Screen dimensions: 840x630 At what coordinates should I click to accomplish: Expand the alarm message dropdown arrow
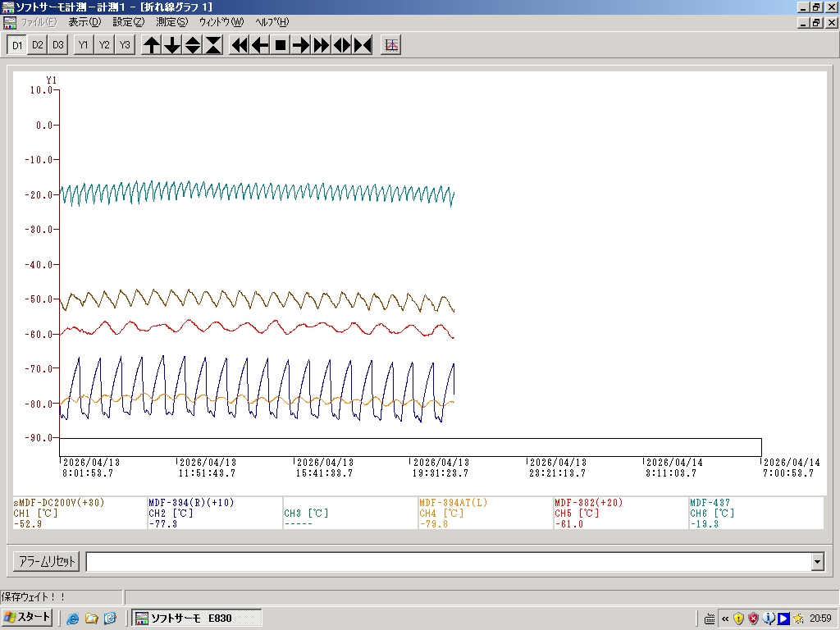pyautogui.click(x=817, y=562)
